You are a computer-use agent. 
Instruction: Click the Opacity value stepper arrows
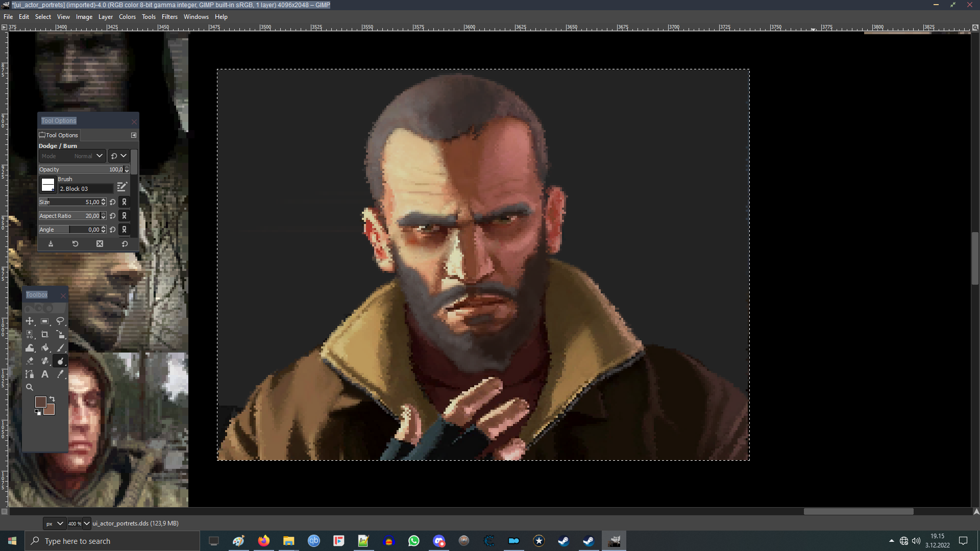coord(127,169)
